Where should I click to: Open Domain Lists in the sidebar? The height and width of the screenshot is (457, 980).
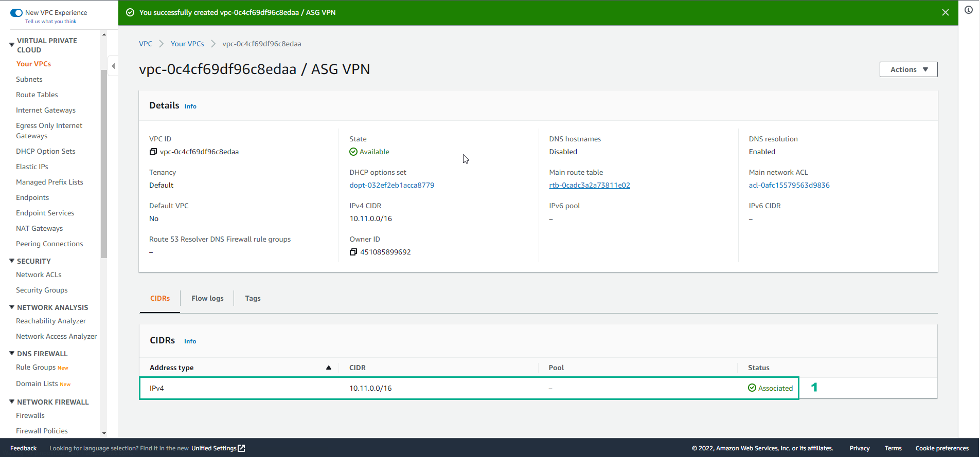37,383
